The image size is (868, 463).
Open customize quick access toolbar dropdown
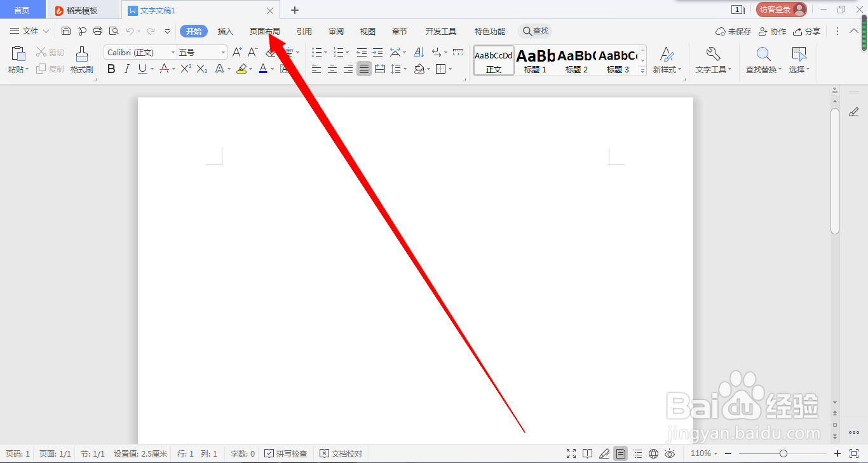pos(168,31)
